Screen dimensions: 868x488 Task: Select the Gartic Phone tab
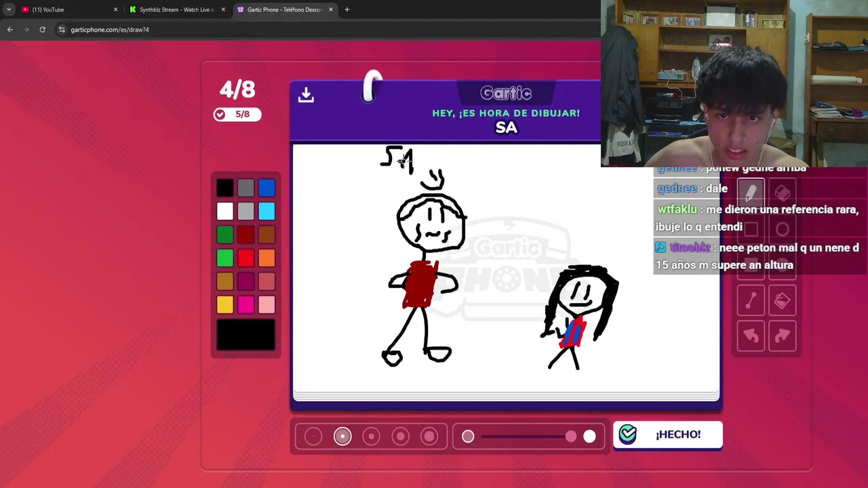click(285, 9)
